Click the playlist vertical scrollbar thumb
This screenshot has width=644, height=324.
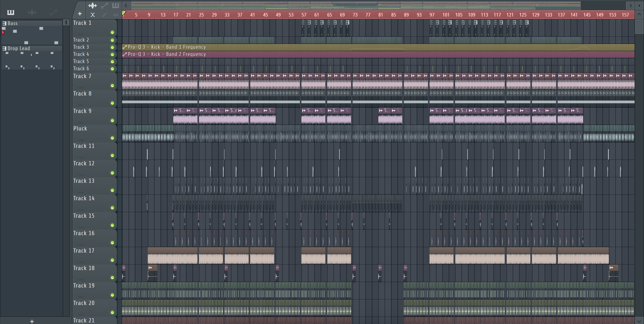639,26
